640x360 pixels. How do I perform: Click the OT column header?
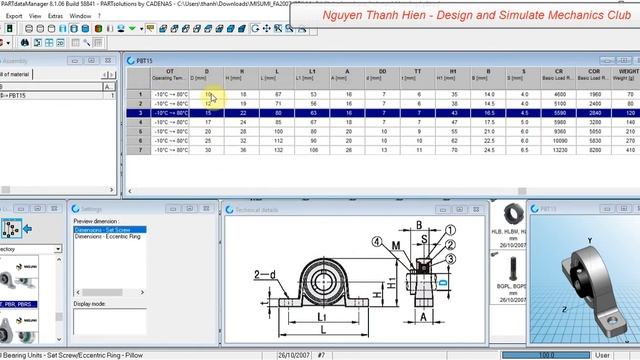tap(170, 78)
